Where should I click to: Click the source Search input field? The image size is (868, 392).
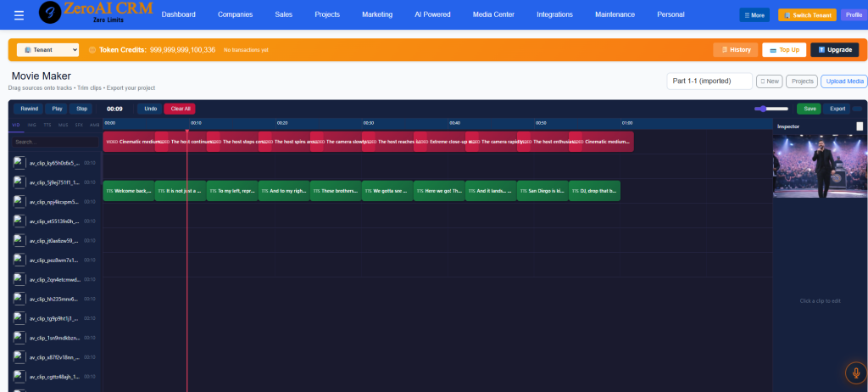pyautogui.click(x=55, y=142)
